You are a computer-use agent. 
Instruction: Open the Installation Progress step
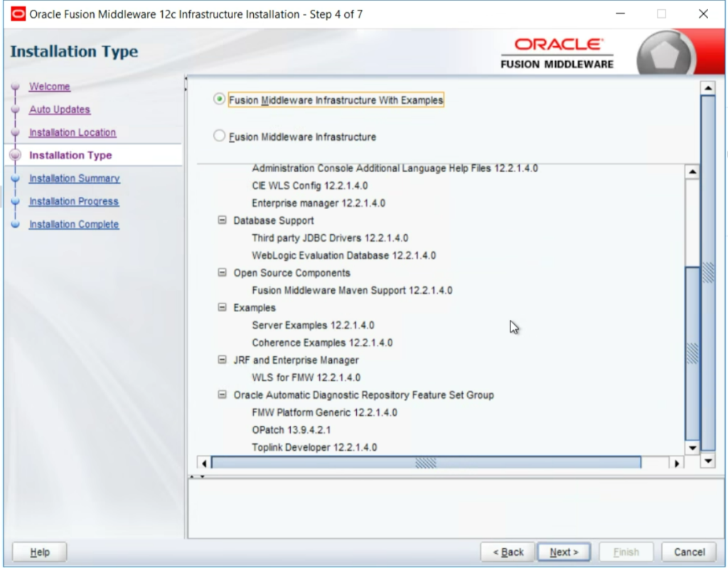point(74,202)
